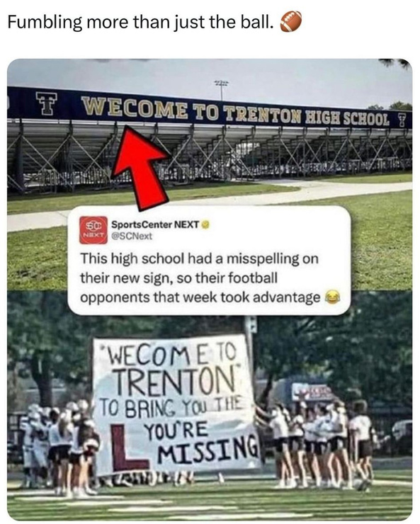Click the tweet text about the misspelling
The width and height of the screenshot is (420, 524).
tap(200, 278)
